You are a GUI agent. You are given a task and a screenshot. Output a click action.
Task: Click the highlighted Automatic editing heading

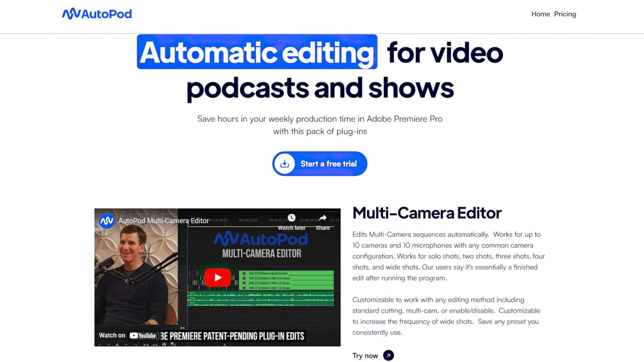point(257,52)
